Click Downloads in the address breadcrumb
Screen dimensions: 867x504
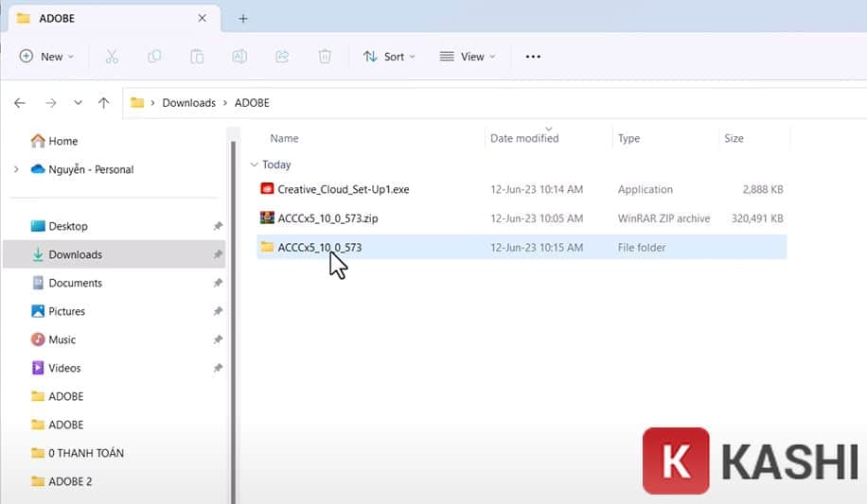[x=188, y=103]
